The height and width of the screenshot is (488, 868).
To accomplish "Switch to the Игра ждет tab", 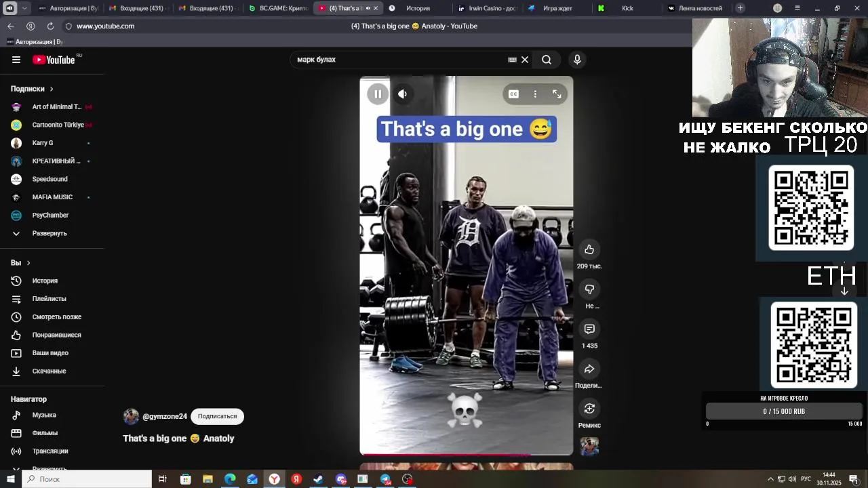I will coord(556,8).
